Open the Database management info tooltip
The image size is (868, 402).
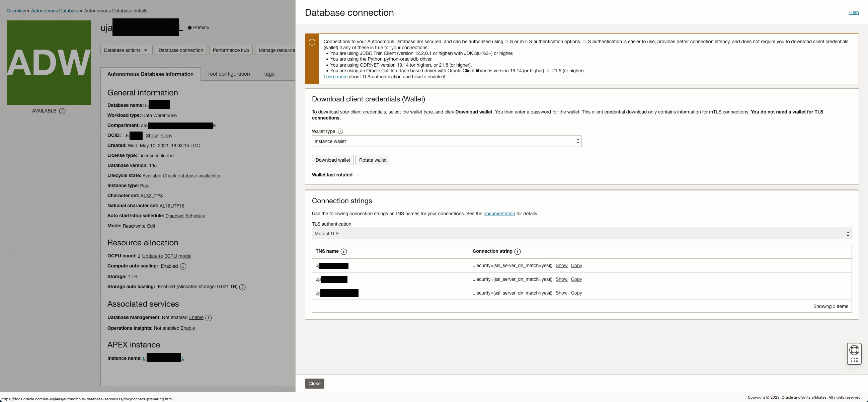click(209, 318)
